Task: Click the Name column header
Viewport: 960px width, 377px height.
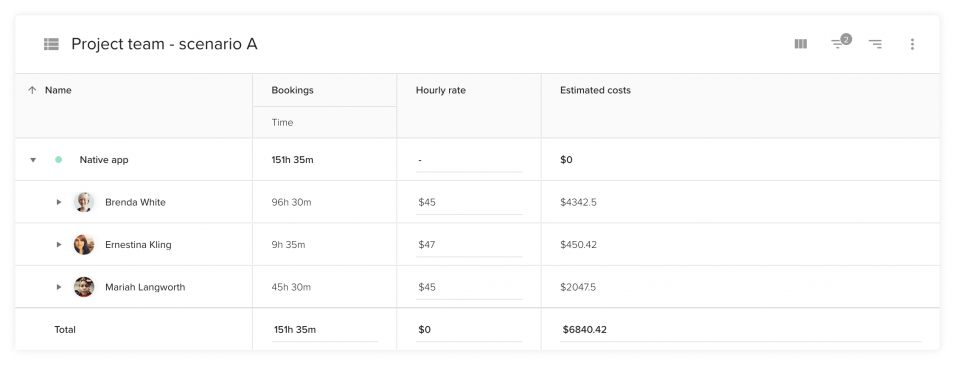Action: [x=58, y=90]
